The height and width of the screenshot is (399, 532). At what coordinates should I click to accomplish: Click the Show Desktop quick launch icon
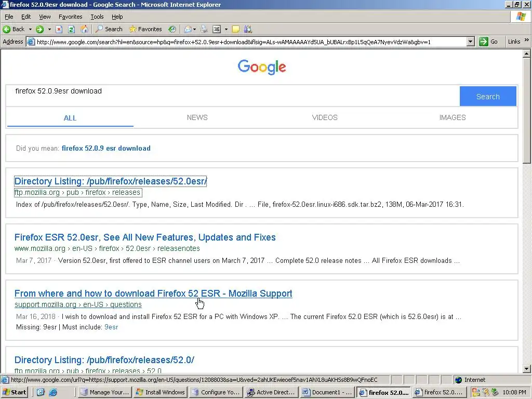(41, 392)
